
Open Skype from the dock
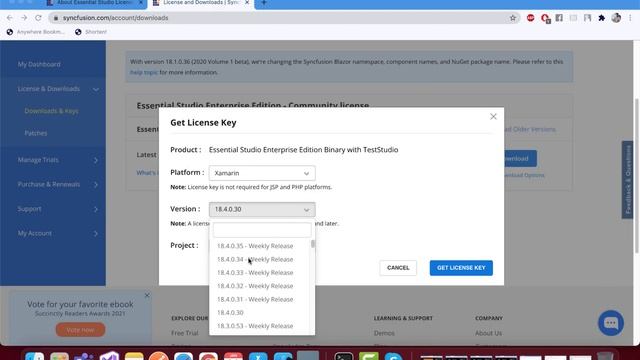(393, 357)
